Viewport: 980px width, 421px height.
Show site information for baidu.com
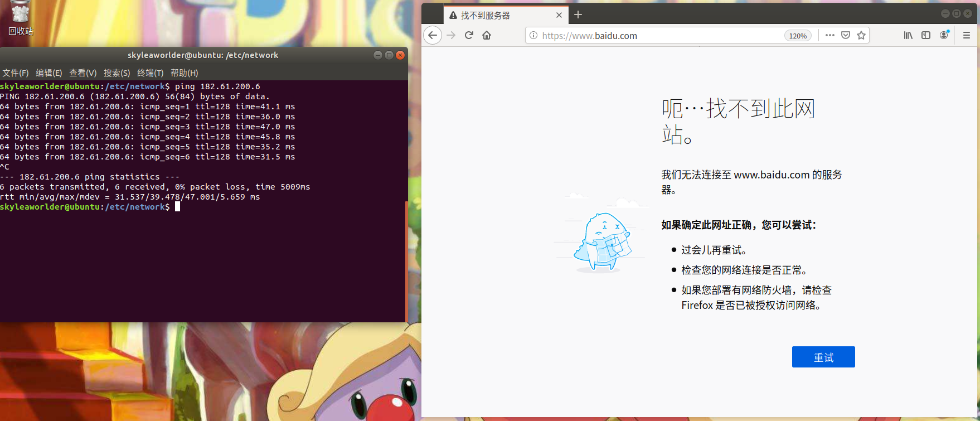point(533,36)
